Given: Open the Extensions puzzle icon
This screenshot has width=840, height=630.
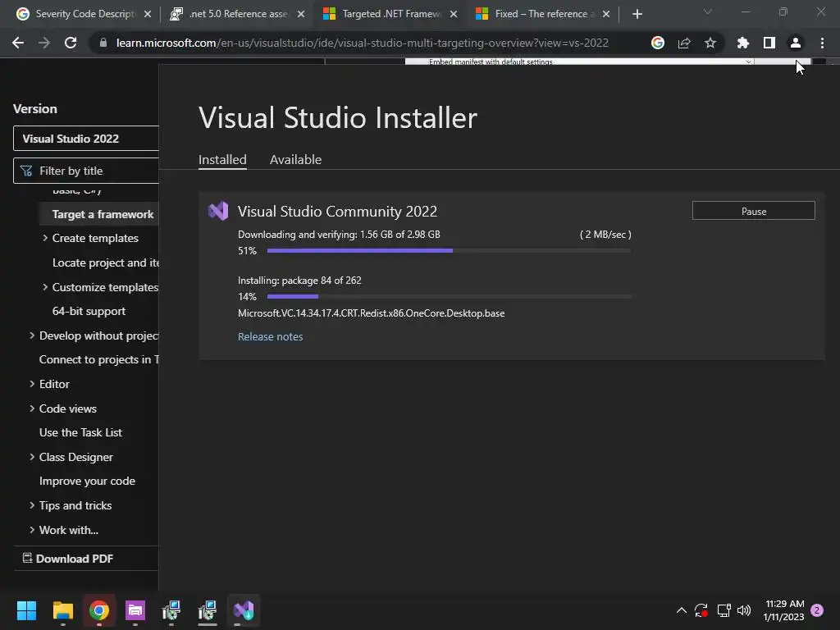Looking at the screenshot, I should [x=742, y=43].
